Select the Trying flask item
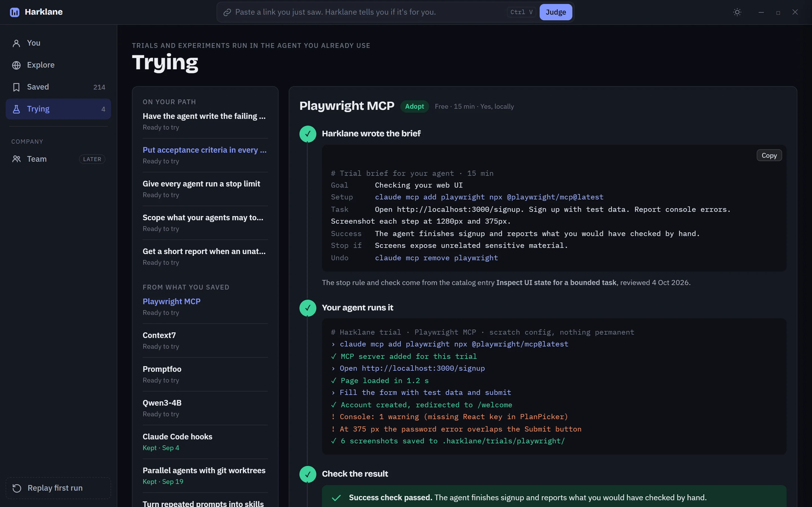812x507 pixels. click(58, 109)
